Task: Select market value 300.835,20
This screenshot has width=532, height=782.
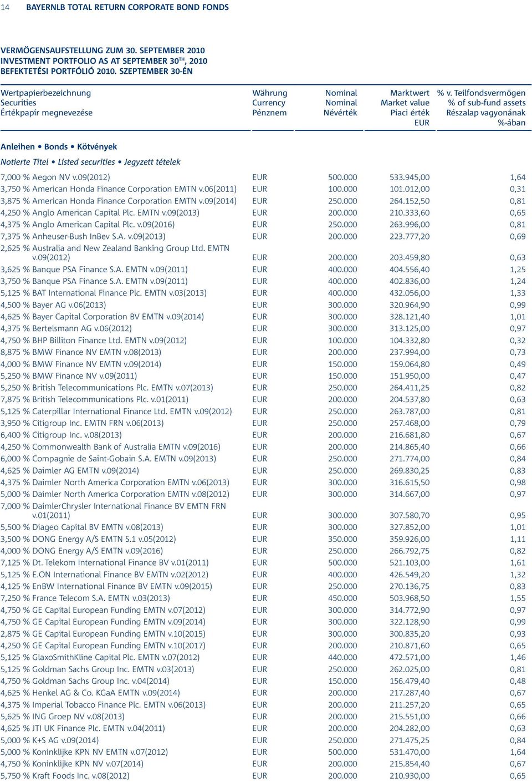Action: coord(410,634)
